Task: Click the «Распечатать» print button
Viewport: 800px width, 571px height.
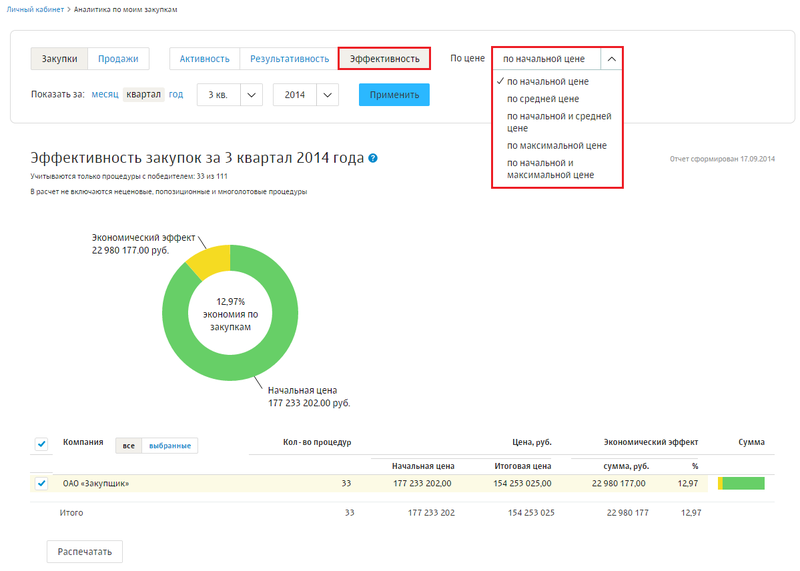Action: coord(85,551)
